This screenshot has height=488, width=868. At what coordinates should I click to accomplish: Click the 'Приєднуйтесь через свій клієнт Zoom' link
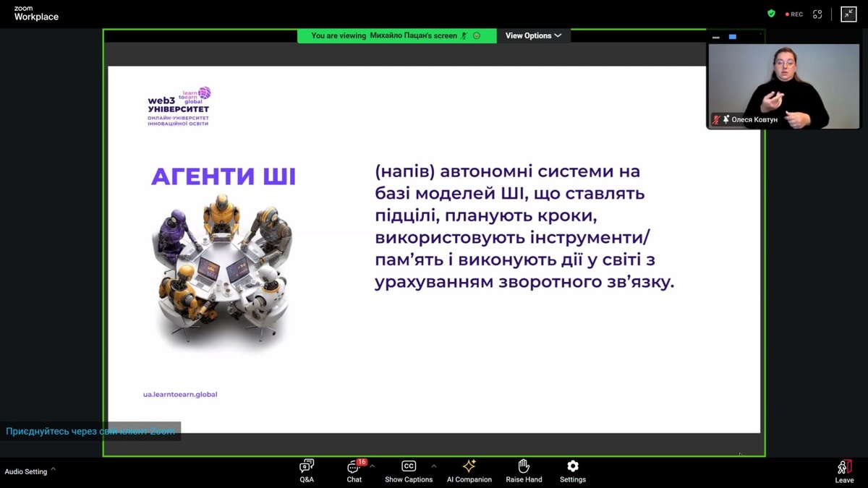click(90, 432)
